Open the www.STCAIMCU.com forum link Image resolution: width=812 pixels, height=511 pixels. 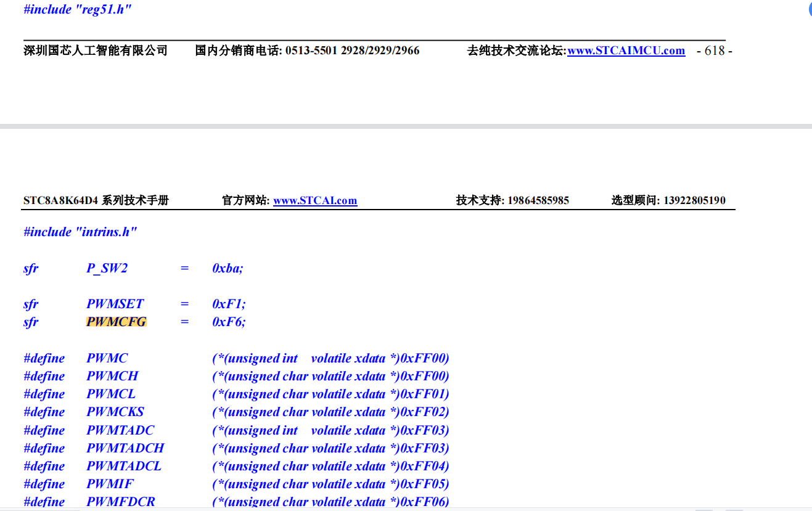[x=626, y=51]
